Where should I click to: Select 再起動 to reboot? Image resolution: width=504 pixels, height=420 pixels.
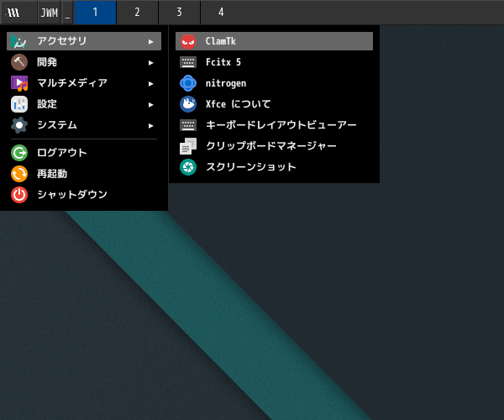click(84, 174)
